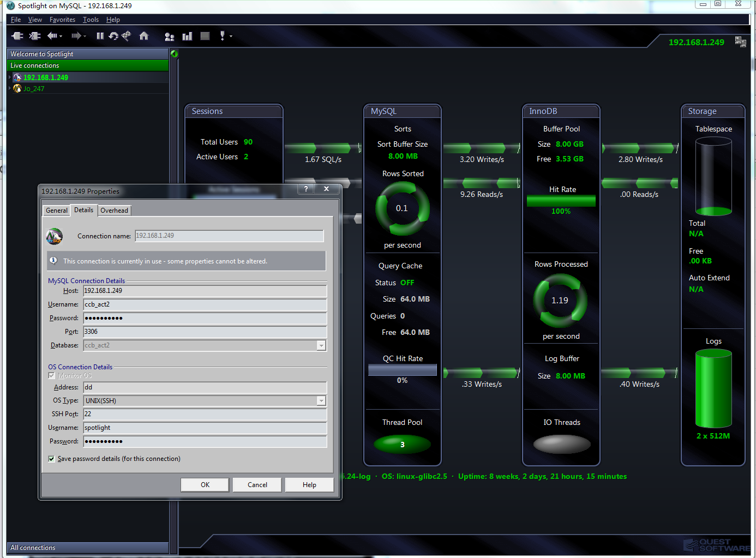Click the MySQL Host input field
The image size is (756, 558).
pyautogui.click(x=205, y=291)
